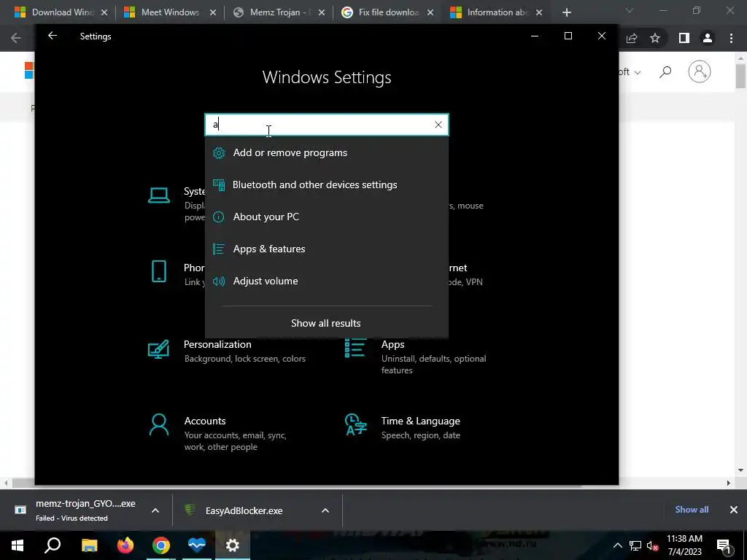
Task: Click the horizontal page scrollbar
Action: click(x=296, y=483)
